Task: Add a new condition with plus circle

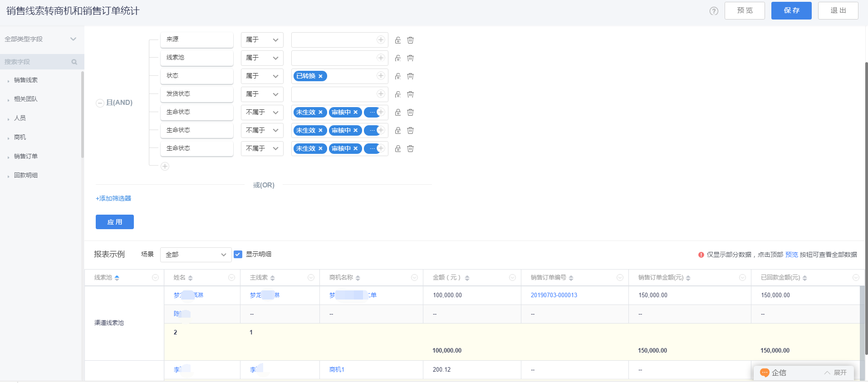Action: click(x=165, y=167)
